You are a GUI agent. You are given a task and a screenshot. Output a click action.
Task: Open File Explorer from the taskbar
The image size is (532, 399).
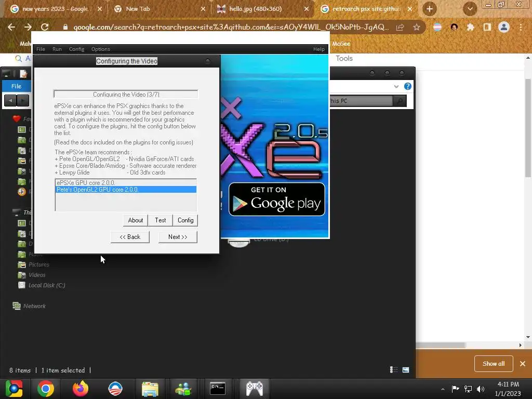tap(150, 389)
